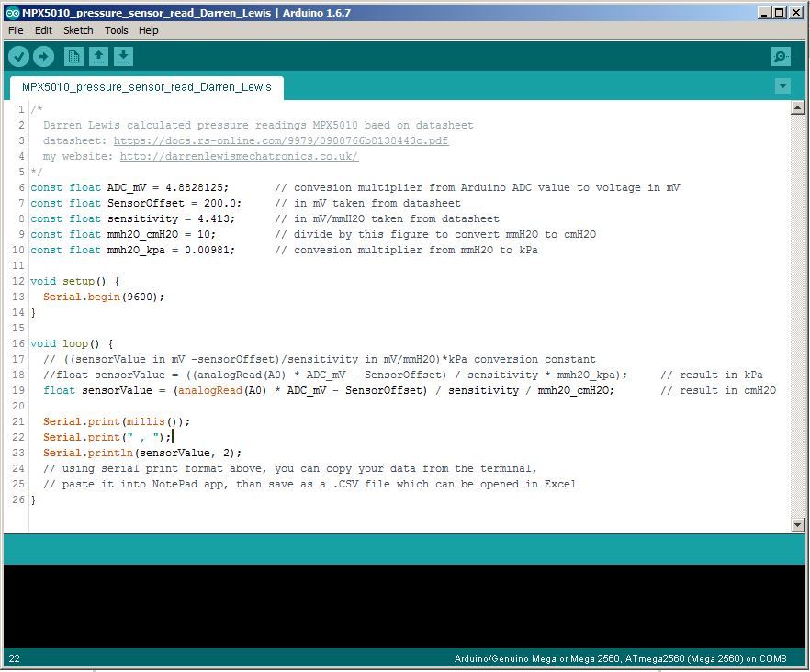The image size is (810, 672).
Task: Select the MPX5010_pressure_sensor_read_Darren_Lewis tab
Action: pos(146,88)
